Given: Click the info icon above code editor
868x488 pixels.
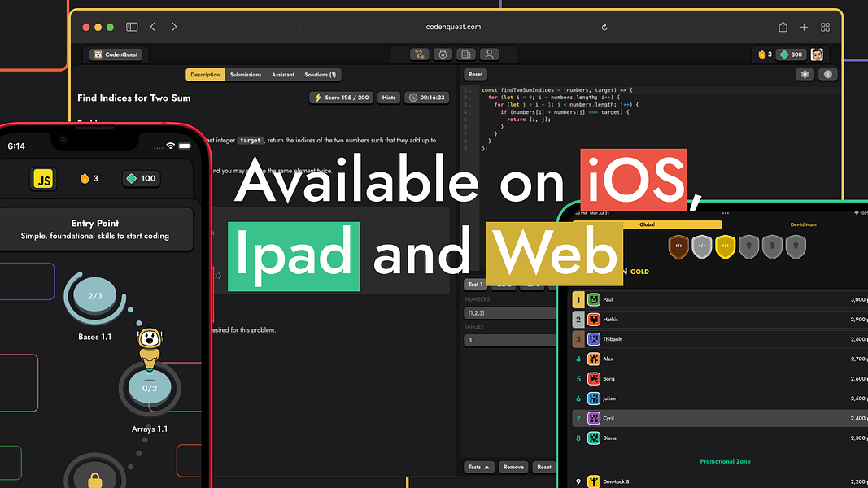Looking at the screenshot, I should (x=827, y=74).
